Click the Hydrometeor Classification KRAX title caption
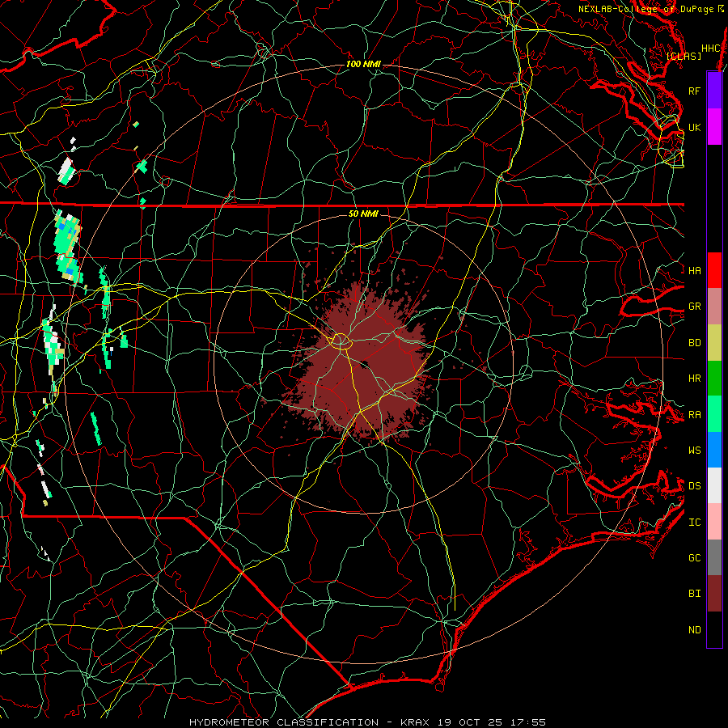The image size is (728, 728). click(368, 722)
